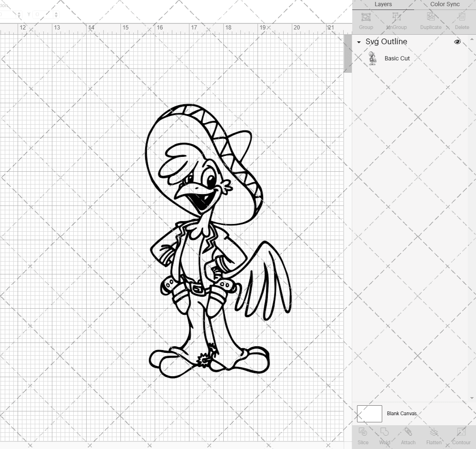Switch to the Layers tab
The height and width of the screenshot is (449, 476).
pyautogui.click(x=383, y=4)
